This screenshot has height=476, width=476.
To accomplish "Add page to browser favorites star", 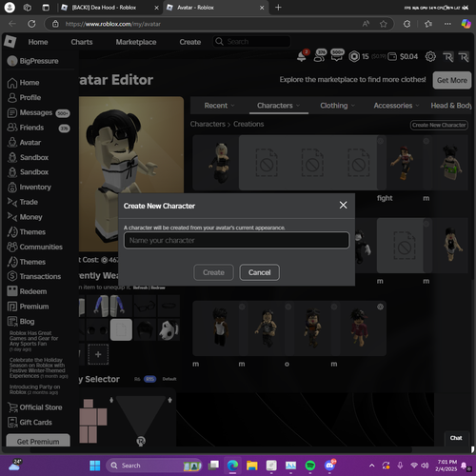I will [384, 24].
